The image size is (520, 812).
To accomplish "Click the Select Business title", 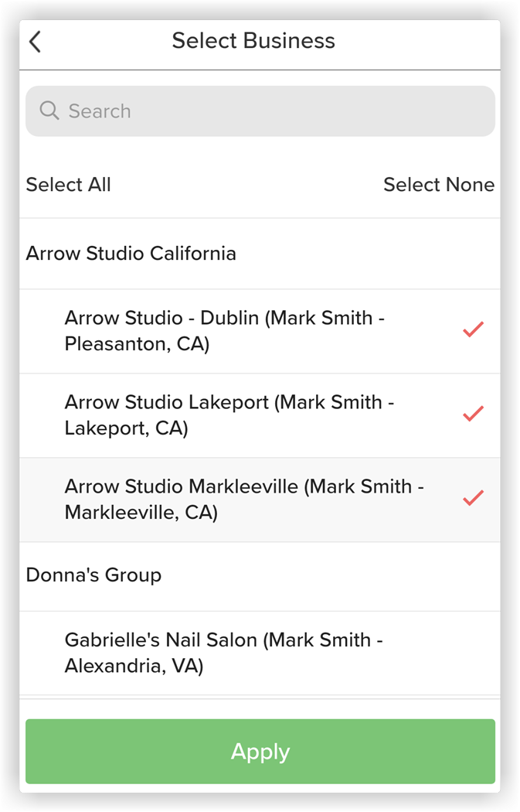I will click(253, 40).
